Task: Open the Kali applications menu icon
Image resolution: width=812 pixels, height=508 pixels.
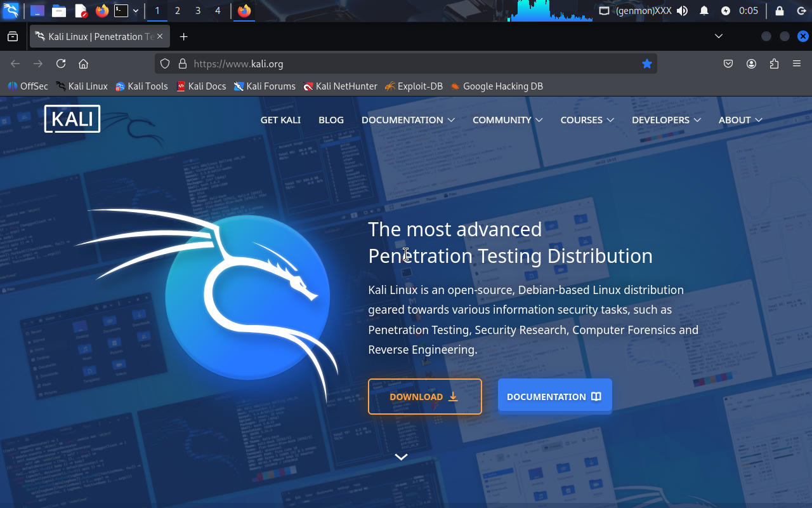Action: 11,11
